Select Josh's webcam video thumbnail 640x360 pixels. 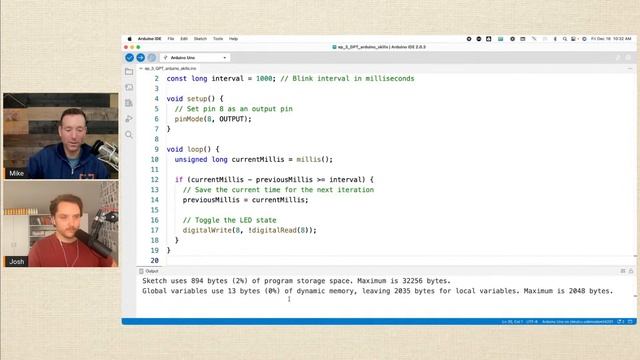click(x=61, y=224)
